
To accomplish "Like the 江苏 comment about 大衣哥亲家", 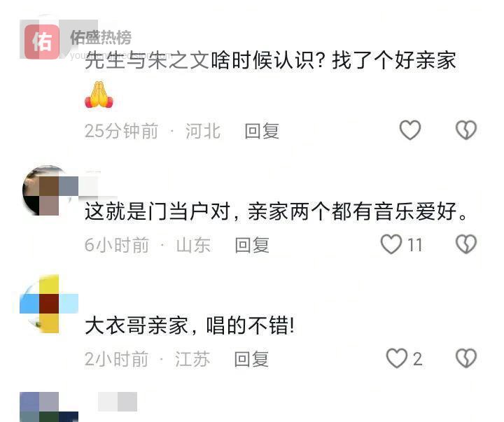I will click(396, 358).
